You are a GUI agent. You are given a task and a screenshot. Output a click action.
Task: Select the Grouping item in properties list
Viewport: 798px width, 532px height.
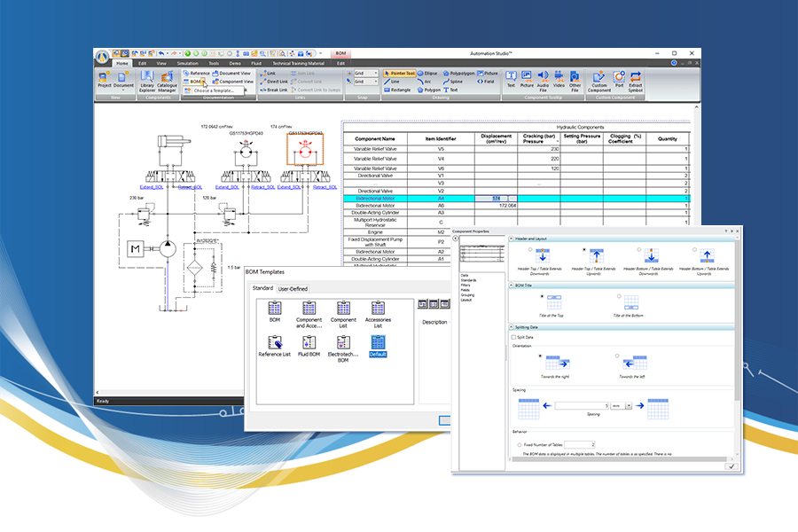tap(467, 294)
